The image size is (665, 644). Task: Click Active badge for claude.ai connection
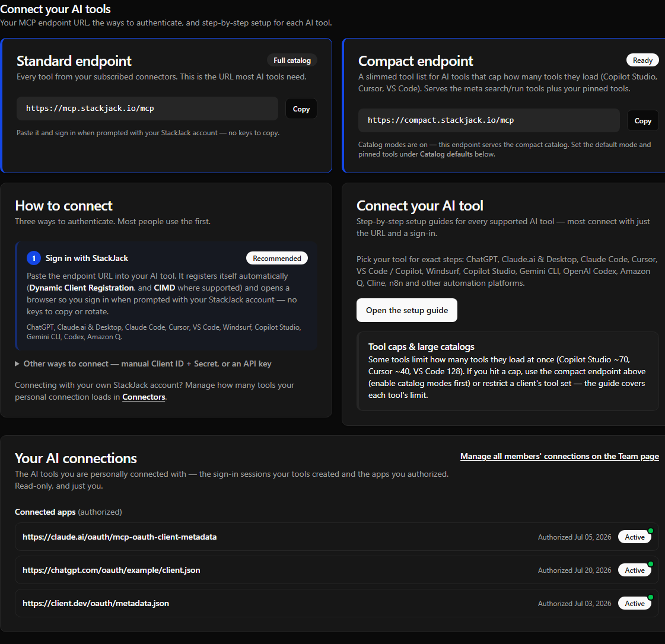pos(635,537)
